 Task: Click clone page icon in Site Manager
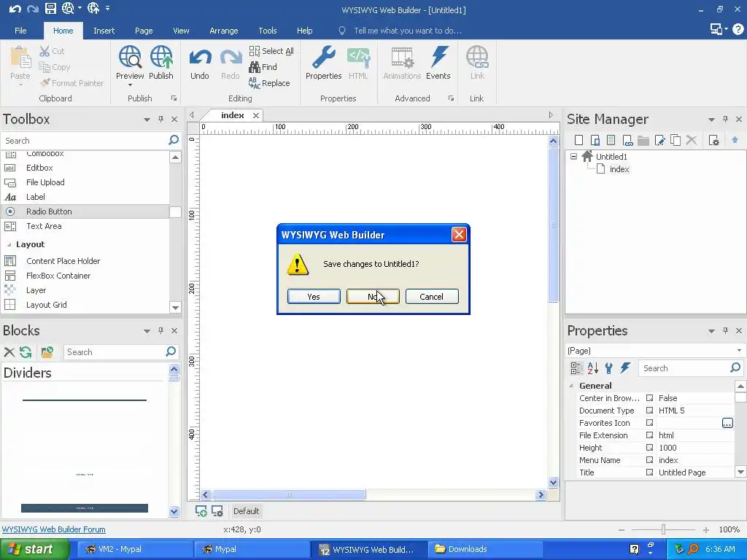(x=676, y=140)
